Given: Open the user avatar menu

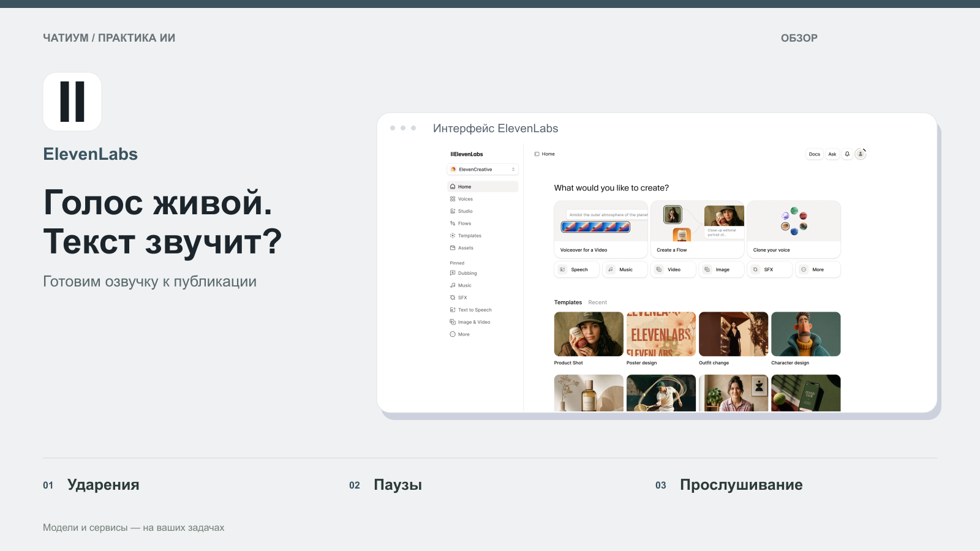Looking at the screenshot, I should click(x=860, y=154).
